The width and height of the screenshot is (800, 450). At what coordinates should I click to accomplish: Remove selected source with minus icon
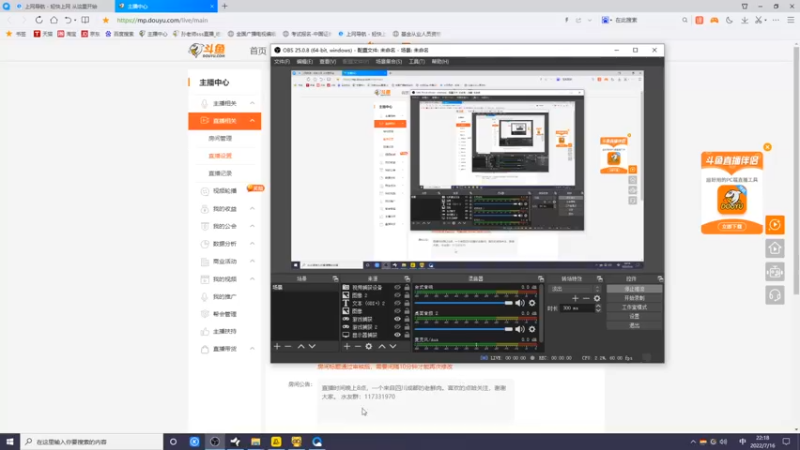pos(358,346)
